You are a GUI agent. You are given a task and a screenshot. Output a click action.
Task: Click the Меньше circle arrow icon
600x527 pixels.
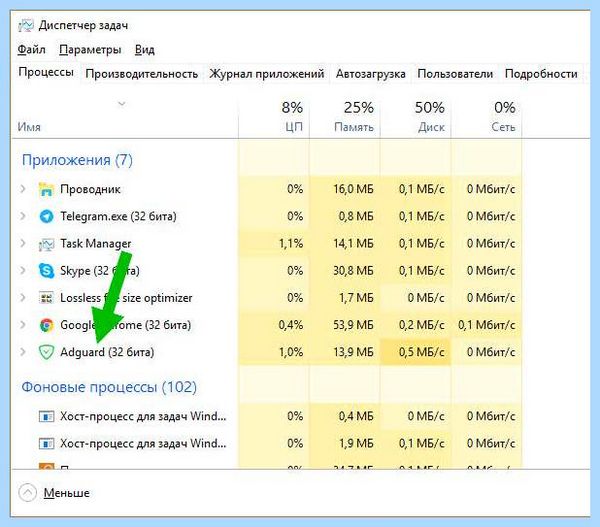[28, 493]
